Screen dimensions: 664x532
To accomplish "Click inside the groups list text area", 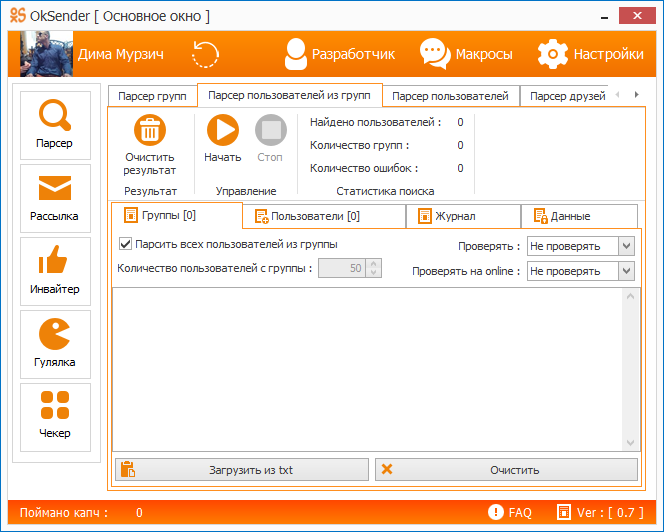I will tap(368, 369).
